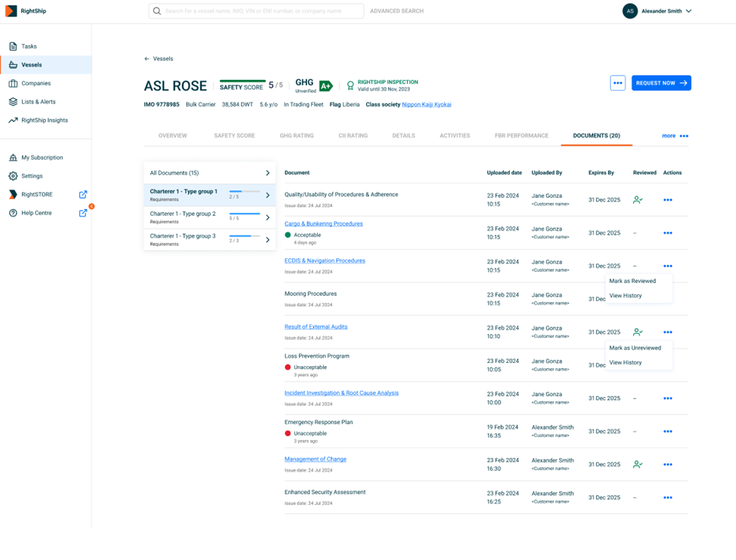The height and width of the screenshot is (560, 736).
Task: Click the RightShip Inspection ribbon icon
Action: click(350, 85)
